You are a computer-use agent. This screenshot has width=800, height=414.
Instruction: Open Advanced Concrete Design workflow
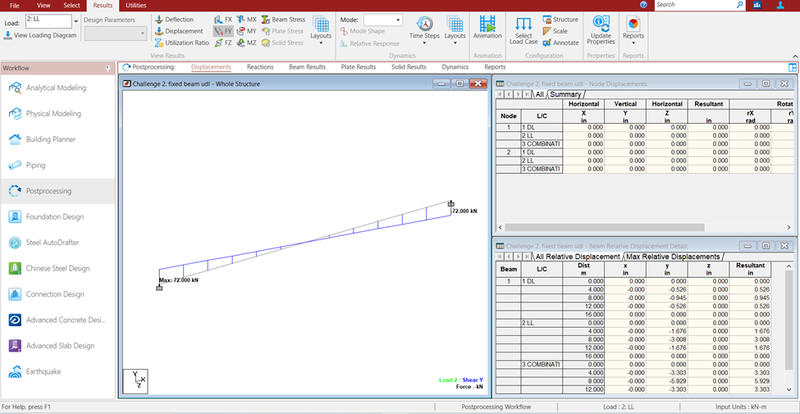[x=58, y=320]
